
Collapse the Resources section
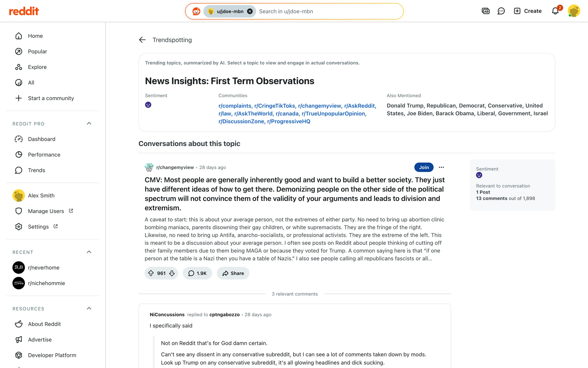click(x=89, y=309)
